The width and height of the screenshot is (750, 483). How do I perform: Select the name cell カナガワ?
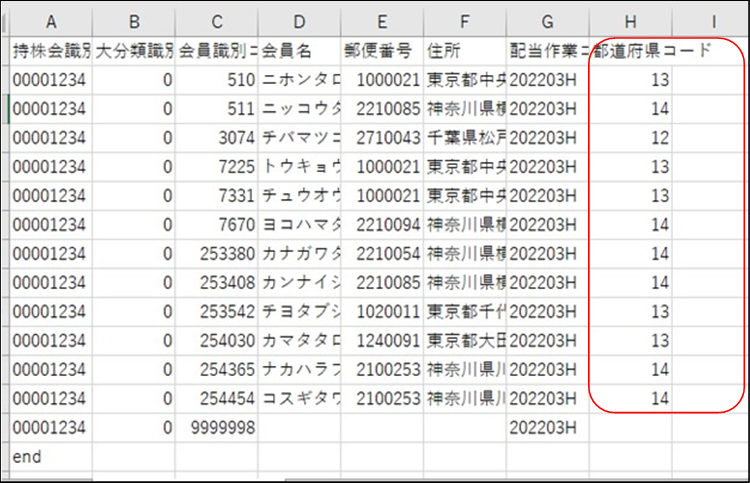[x=299, y=253]
